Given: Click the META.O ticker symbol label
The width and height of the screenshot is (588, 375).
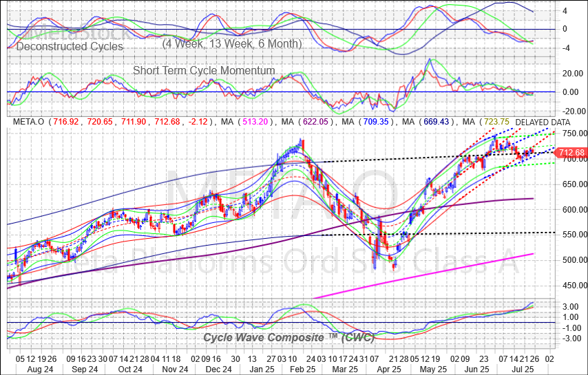Looking at the screenshot, I should [x=28, y=122].
